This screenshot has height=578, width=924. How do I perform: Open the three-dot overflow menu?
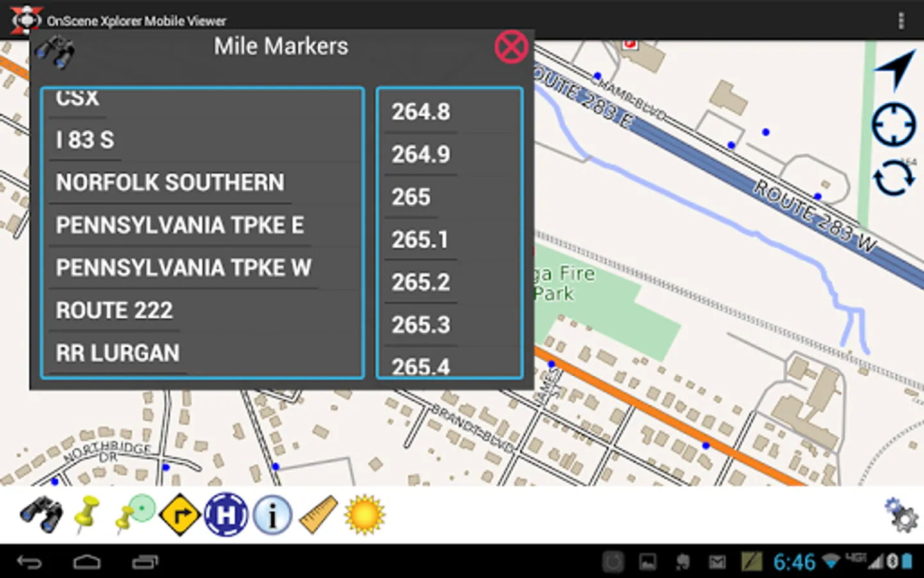tap(901, 21)
